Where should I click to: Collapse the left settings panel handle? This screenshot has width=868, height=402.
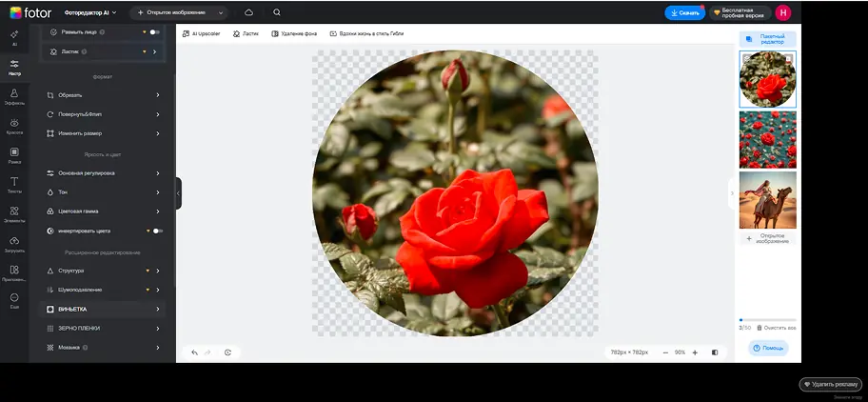click(178, 193)
